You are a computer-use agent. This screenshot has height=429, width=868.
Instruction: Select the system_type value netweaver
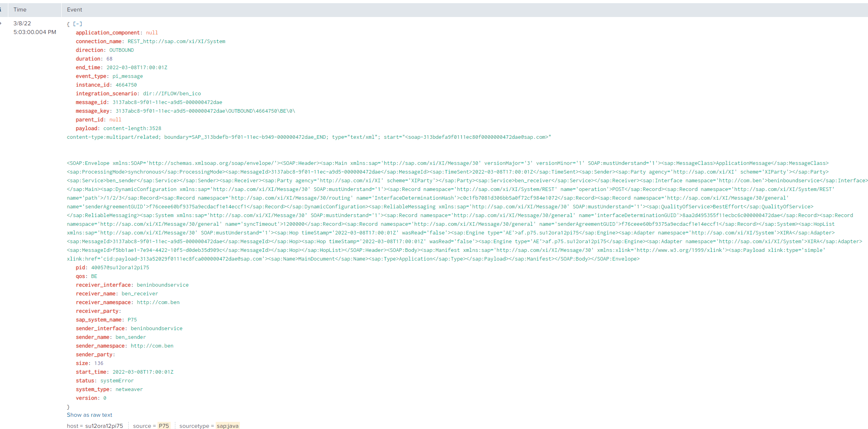tap(129, 389)
